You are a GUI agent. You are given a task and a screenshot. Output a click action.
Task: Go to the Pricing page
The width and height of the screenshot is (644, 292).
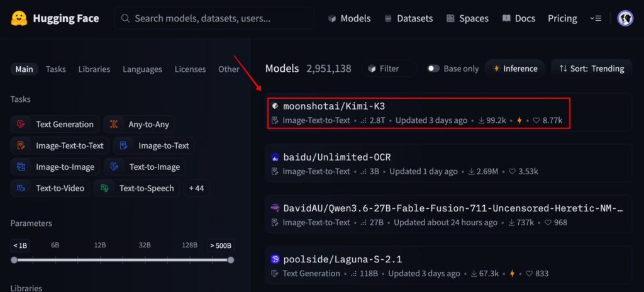point(562,18)
